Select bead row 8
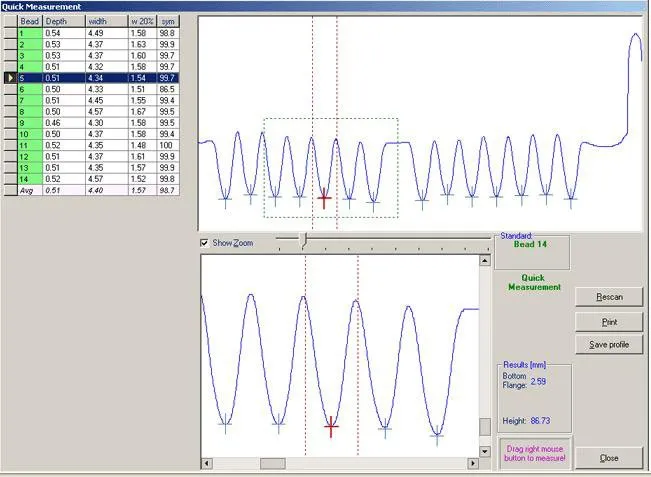Viewport: 651px width, 477px height. click(x=91, y=112)
